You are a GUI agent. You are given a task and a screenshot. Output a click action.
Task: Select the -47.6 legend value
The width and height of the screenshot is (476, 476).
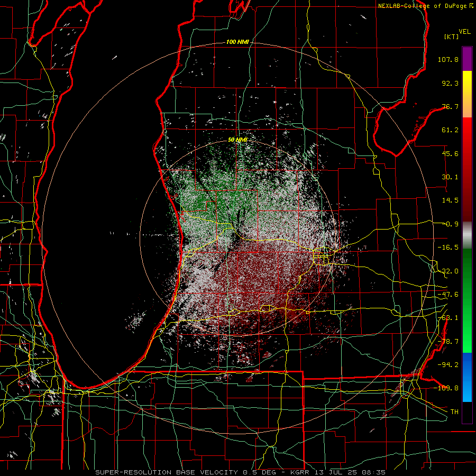click(448, 295)
